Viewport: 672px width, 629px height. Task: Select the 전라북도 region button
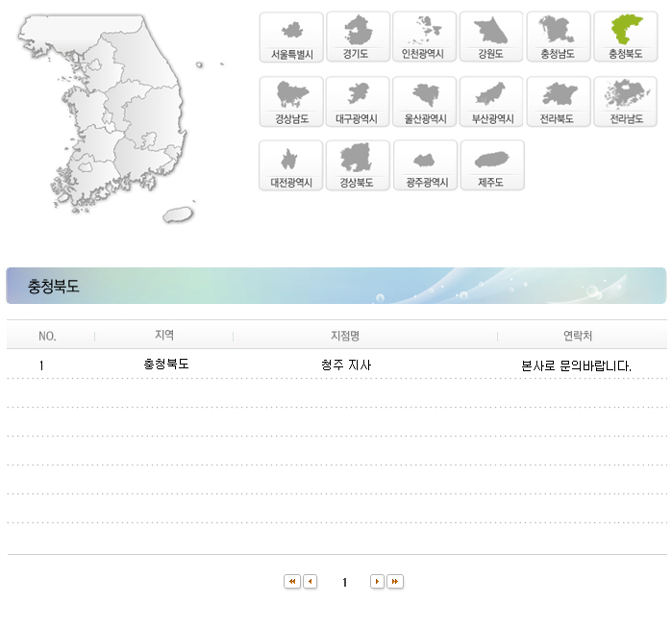[559, 102]
